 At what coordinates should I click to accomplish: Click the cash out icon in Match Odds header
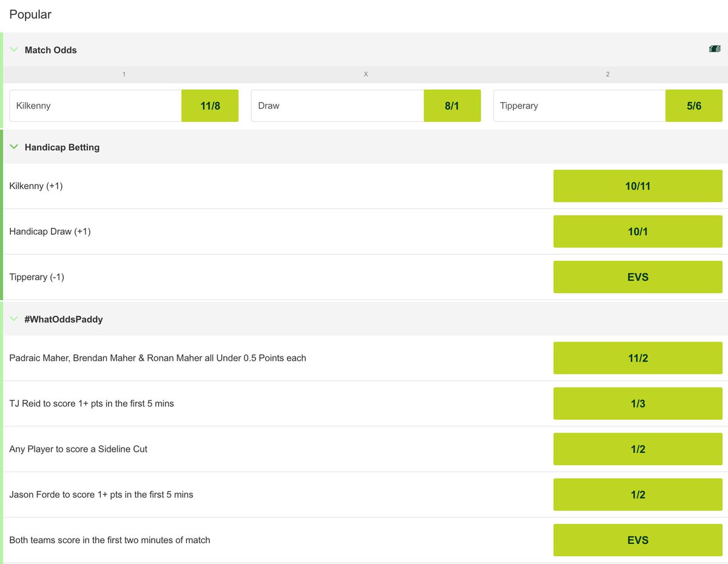pyautogui.click(x=715, y=49)
